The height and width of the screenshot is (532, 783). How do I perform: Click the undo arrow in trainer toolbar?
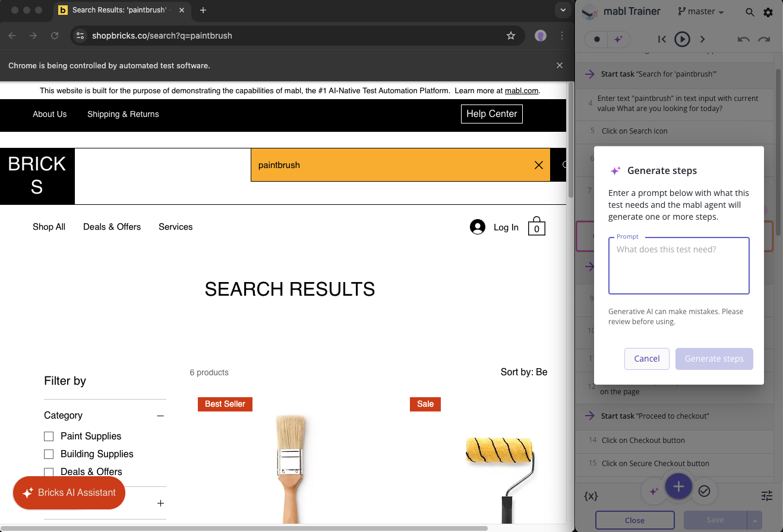click(743, 39)
